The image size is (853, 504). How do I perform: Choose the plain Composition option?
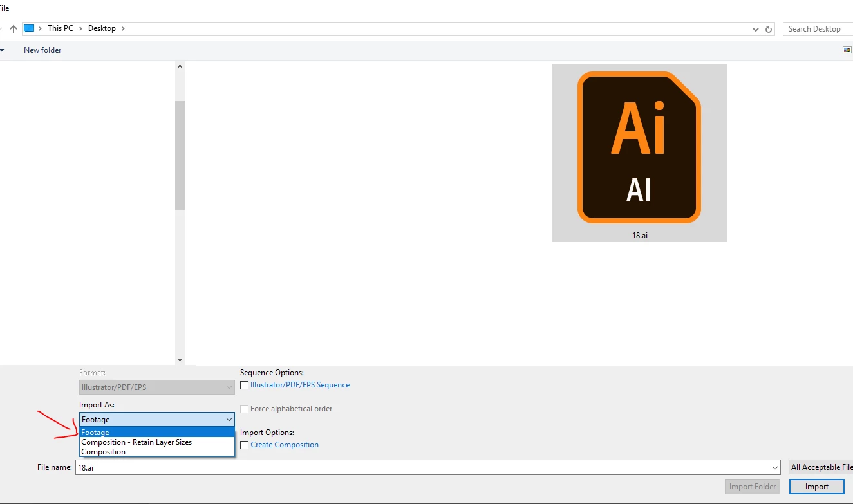157,452
